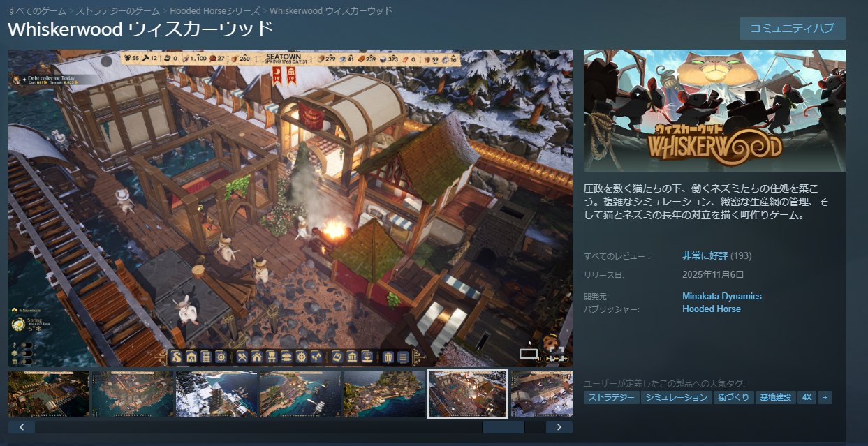Click the screenshot strip scrollbar handle
The width and height of the screenshot is (868, 446).
click(x=503, y=427)
